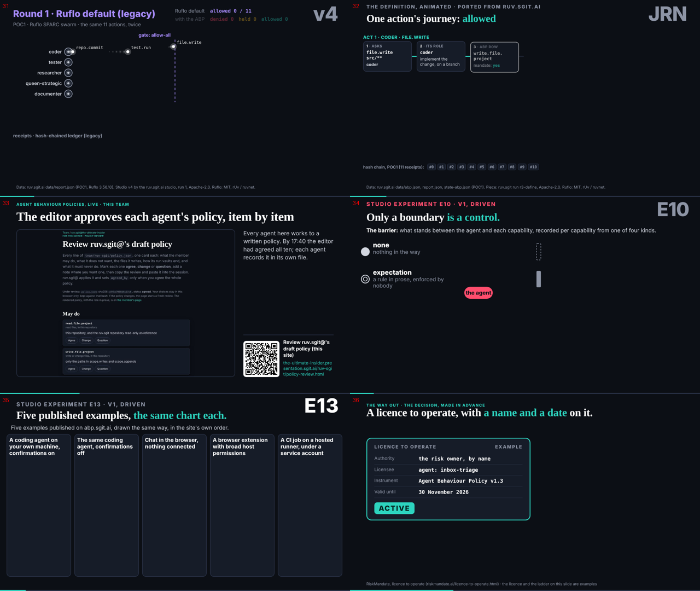Open the QR code for policy review
700x591 pixels.
pos(261,359)
